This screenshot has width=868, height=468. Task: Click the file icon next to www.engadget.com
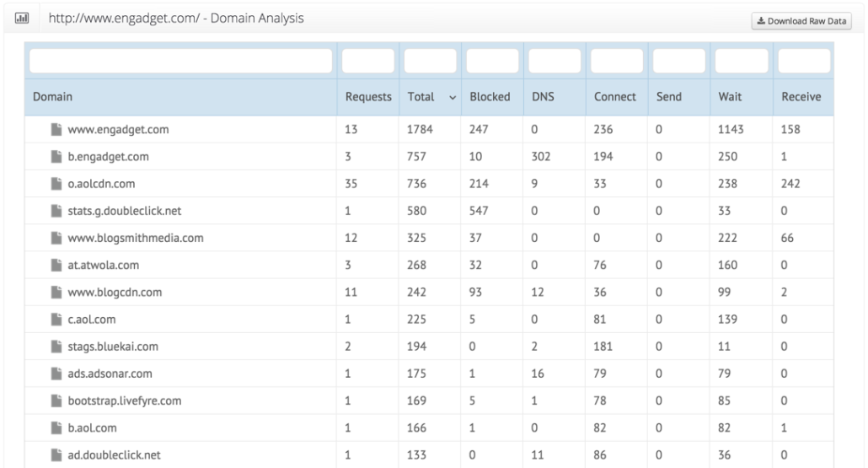[x=56, y=130]
